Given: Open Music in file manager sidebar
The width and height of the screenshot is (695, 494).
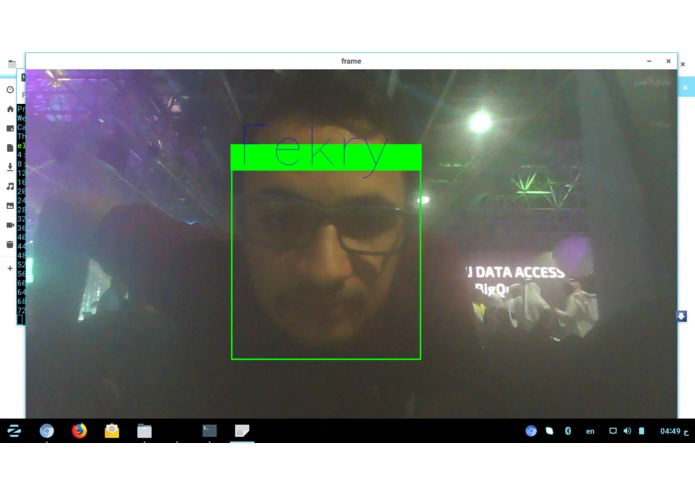Looking at the screenshot, I should coord(10,187).
